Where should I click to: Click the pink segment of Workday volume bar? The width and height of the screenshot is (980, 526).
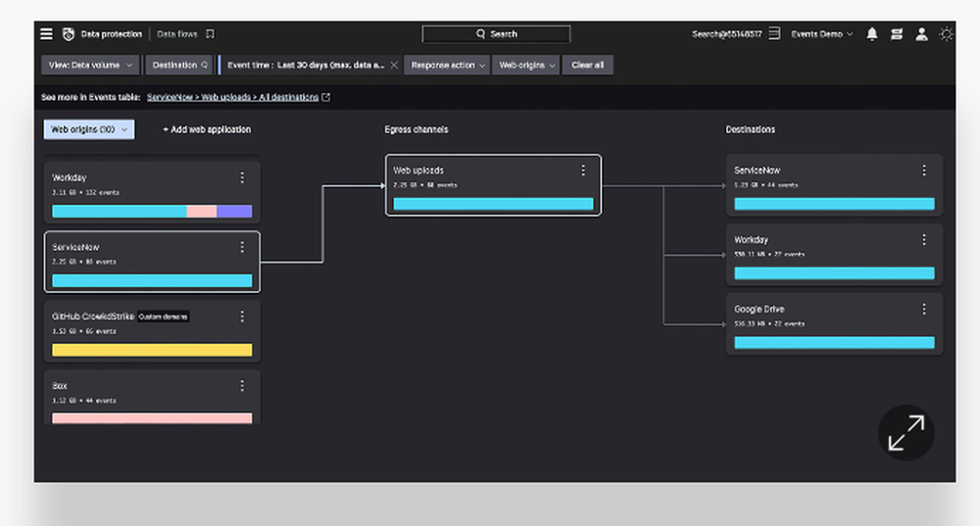click(201, 212)
